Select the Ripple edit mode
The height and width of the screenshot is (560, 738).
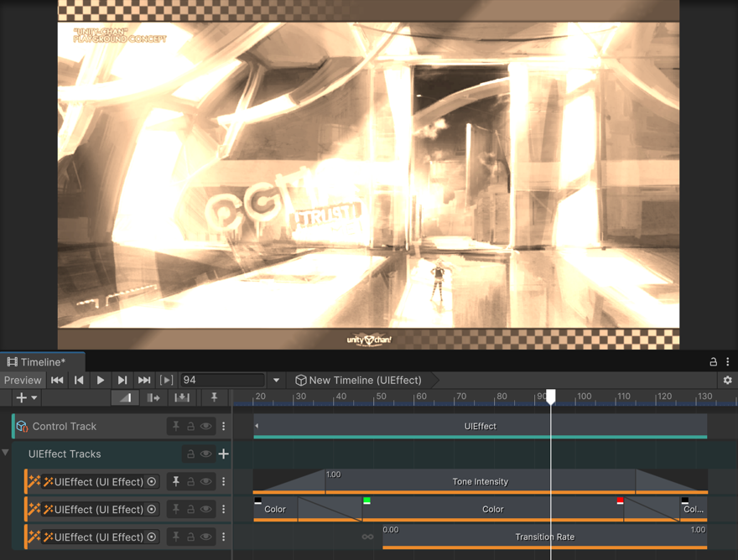(153, 397)
